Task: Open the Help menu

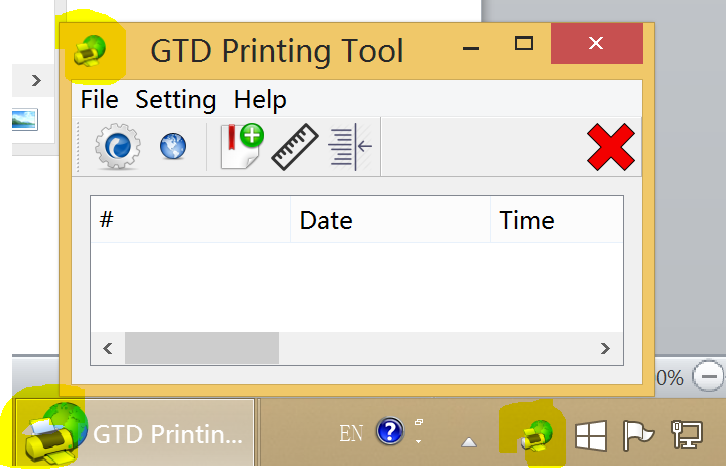Action: (260, 99)
